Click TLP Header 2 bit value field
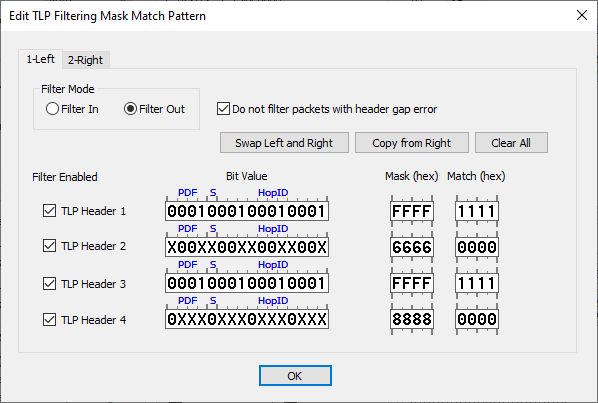 (x=247, y=247)
